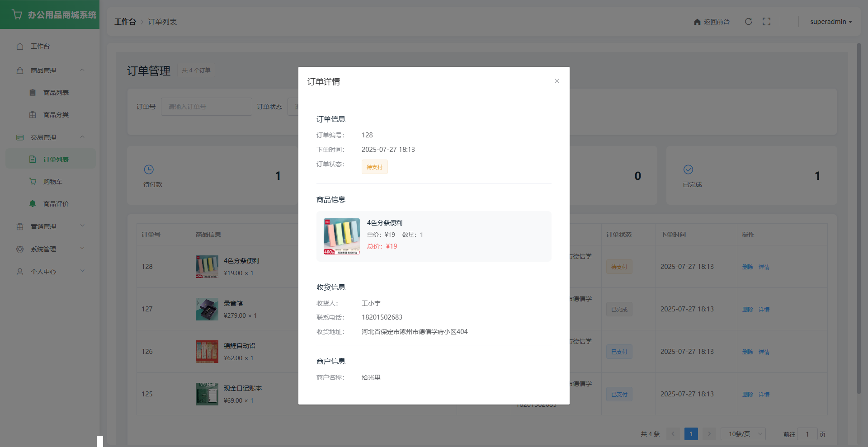Click the completed checkmark circle icon
868x447 pixels.
[688, 169]
